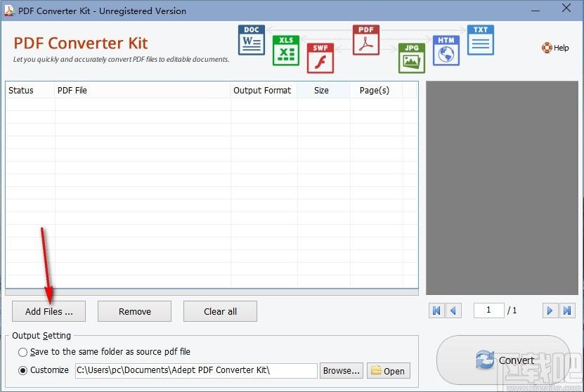The height and width of the screenshot is (392, 584).
Task: Click the Add Files button
Action: (x=48, y=311)
